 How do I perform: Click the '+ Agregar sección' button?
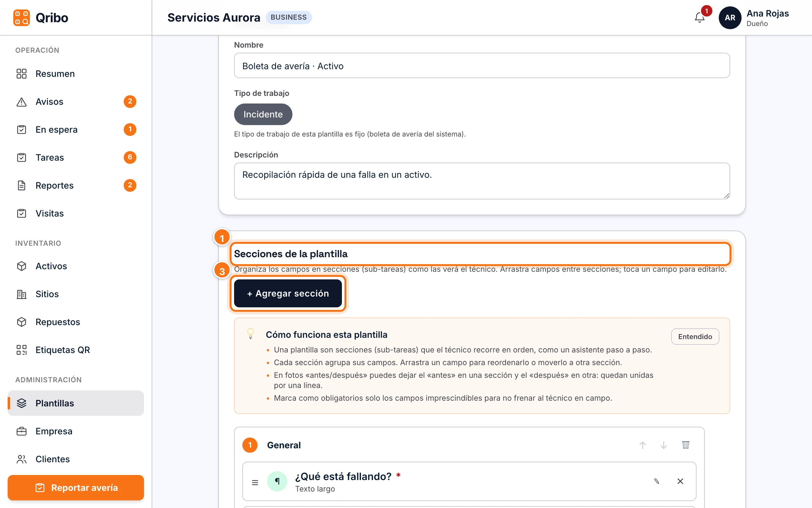click(288, 293)
